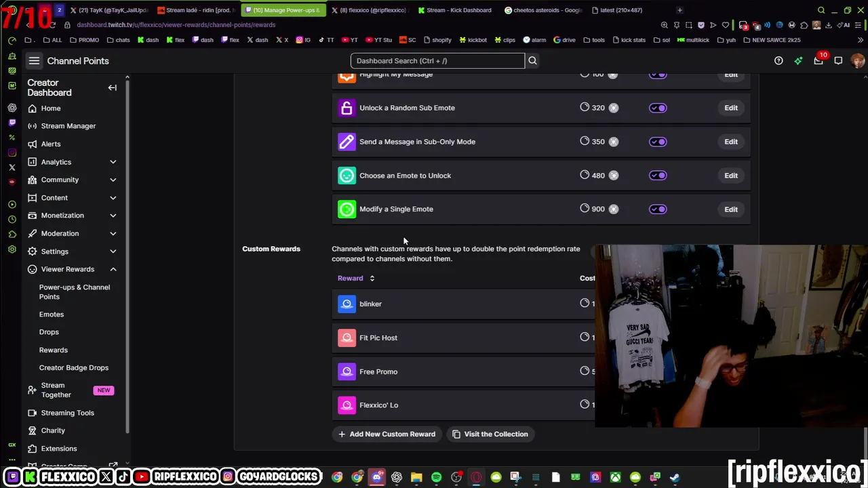Open the hamburger menu beside Channel Points
The width and height of the screenshot is (868, 488).
click(x=34, y=61)
